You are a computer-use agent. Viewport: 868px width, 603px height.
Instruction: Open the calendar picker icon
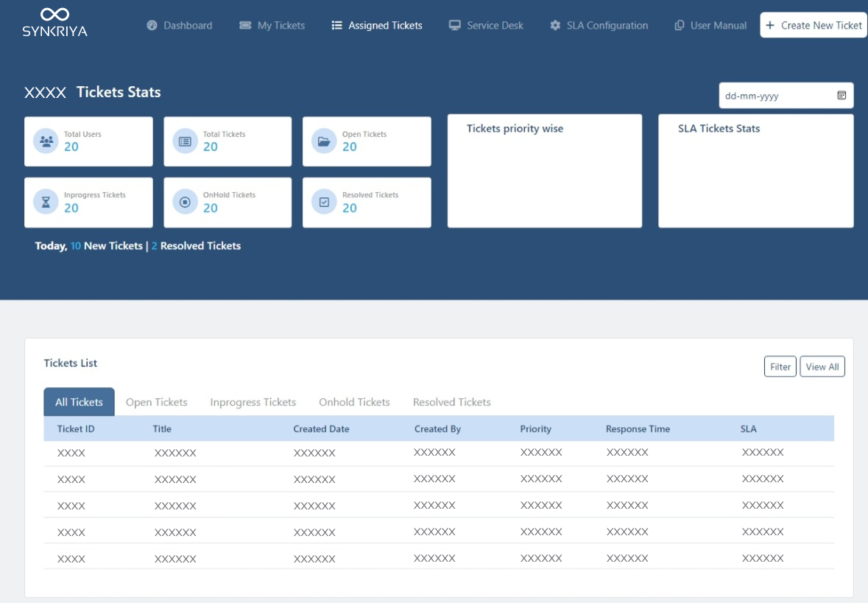tap(841, 96)
